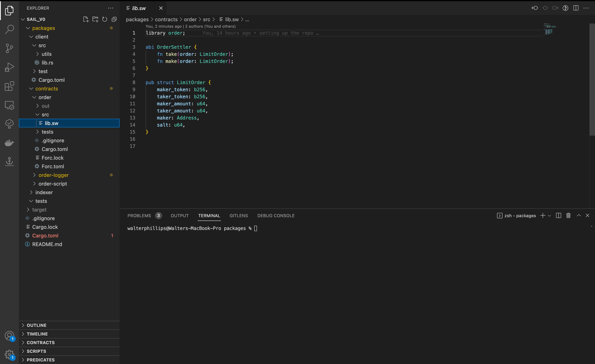The width and height of the screenshot is (595, 364).
Task: Click the close terminal icon
Action: (587, 215)
